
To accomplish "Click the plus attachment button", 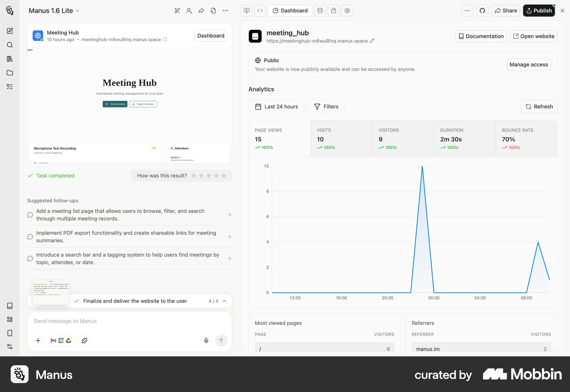I will [x=38, y=340].
